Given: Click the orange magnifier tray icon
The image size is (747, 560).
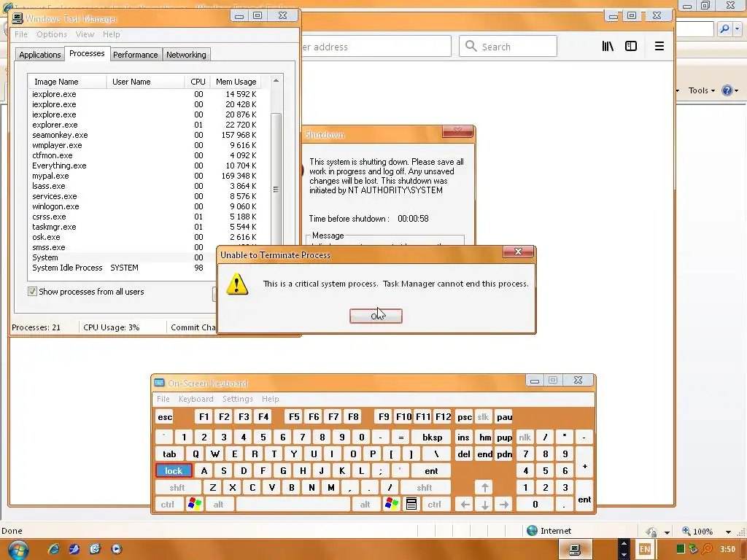Looking at the screenshot, I should point(708,549).
